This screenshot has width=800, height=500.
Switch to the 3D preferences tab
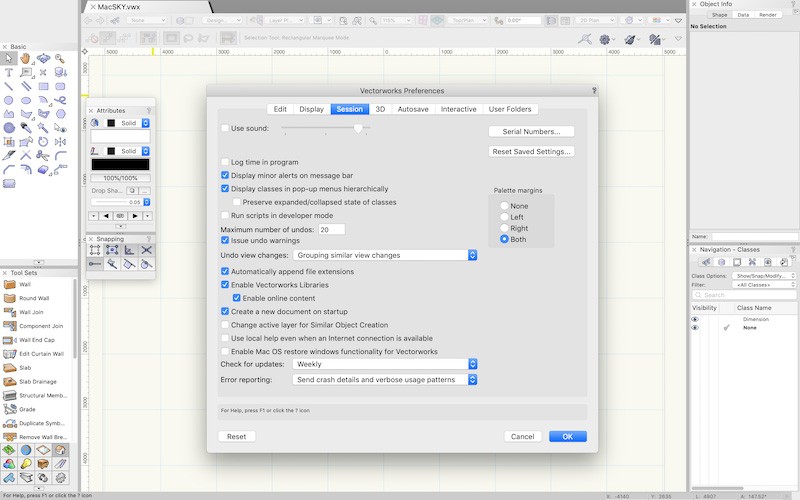pos(380,109)
